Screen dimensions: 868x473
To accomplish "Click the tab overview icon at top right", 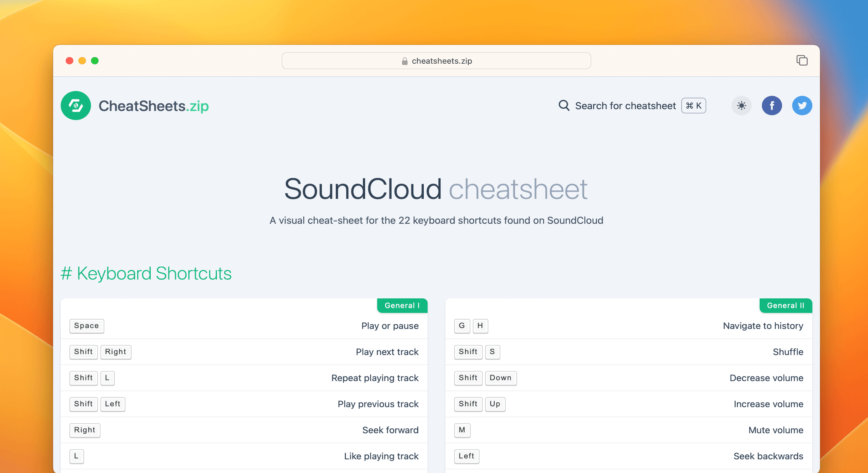I will [802, 60].
